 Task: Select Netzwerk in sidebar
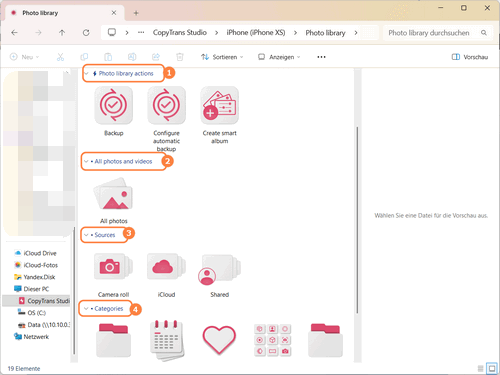point(31,337)
